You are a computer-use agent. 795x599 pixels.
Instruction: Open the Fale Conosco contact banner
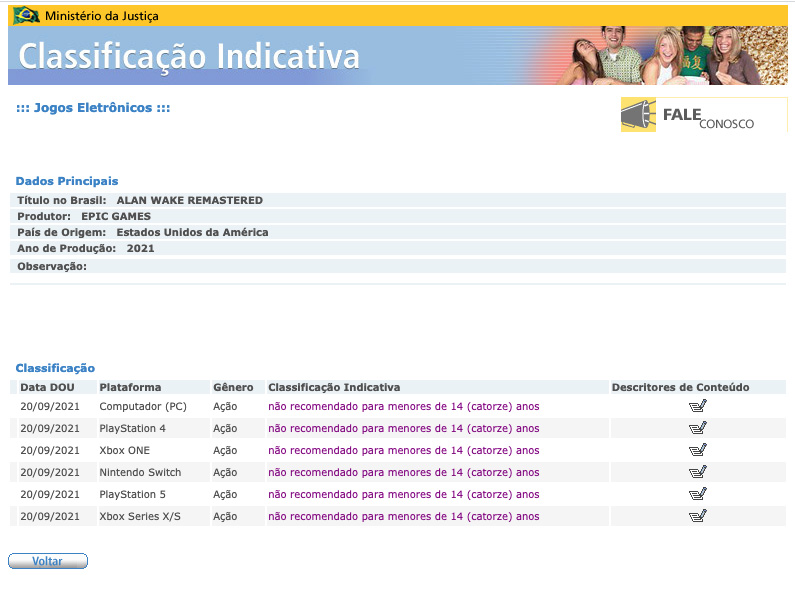704,115
